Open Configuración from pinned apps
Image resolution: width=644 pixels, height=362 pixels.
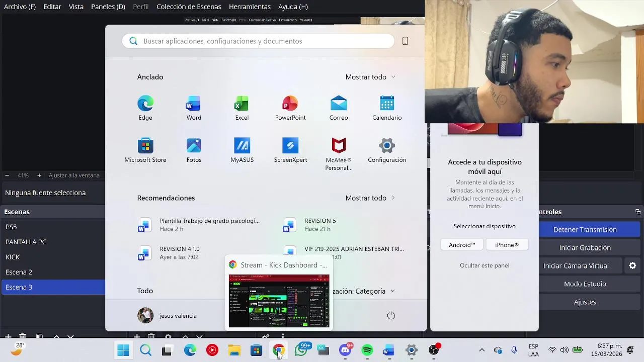point(387,150)
